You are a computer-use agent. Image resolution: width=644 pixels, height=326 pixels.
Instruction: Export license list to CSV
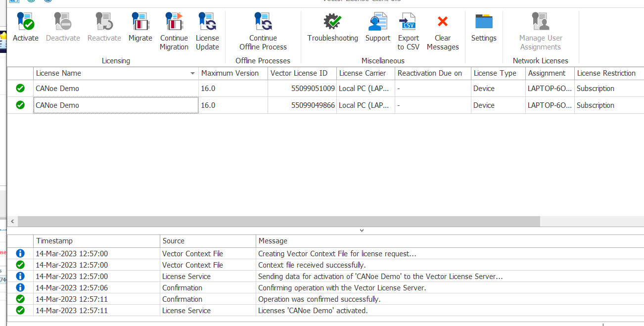(408, 22)
